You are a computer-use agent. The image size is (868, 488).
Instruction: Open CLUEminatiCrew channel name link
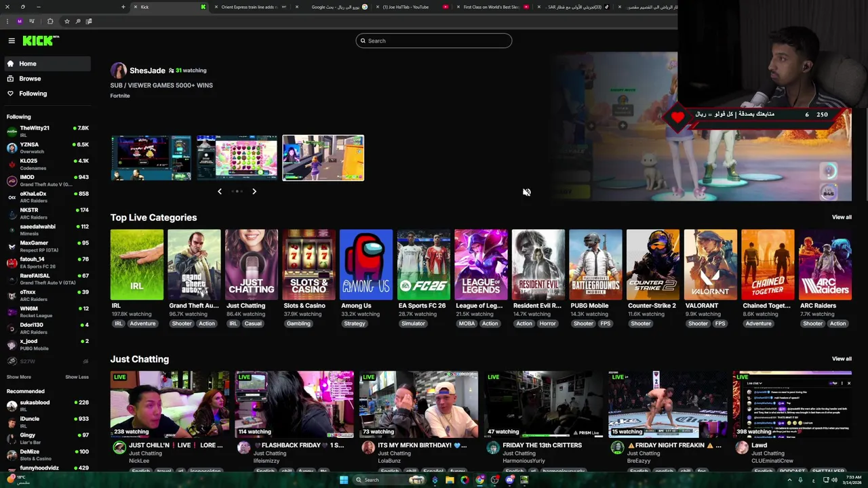pos(772,461)
